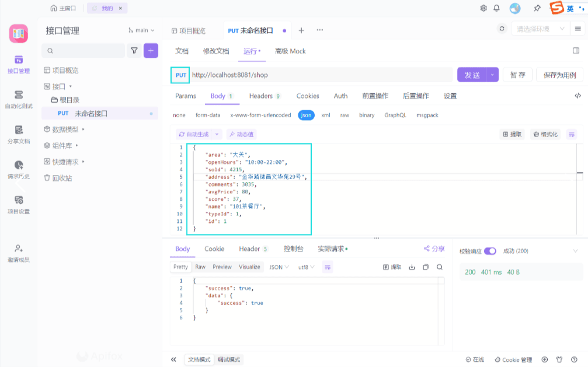This screenshot has width=588, height=367.
Task: Click the search icon in response panel
Action: (x=440, y=267)
